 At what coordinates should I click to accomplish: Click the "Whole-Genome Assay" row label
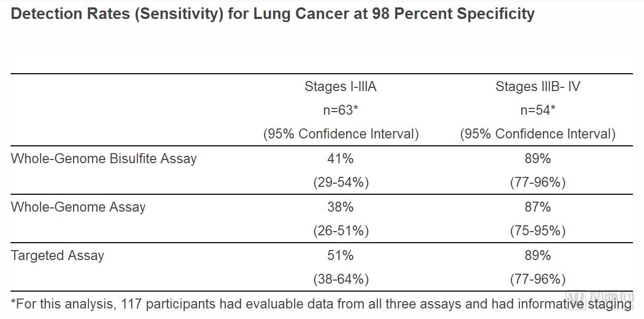(x=78, y=207)
